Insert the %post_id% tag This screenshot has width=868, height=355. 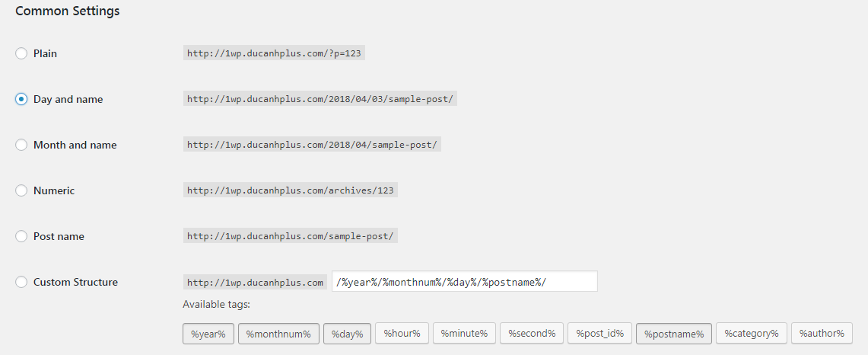(x=599, y=333)
